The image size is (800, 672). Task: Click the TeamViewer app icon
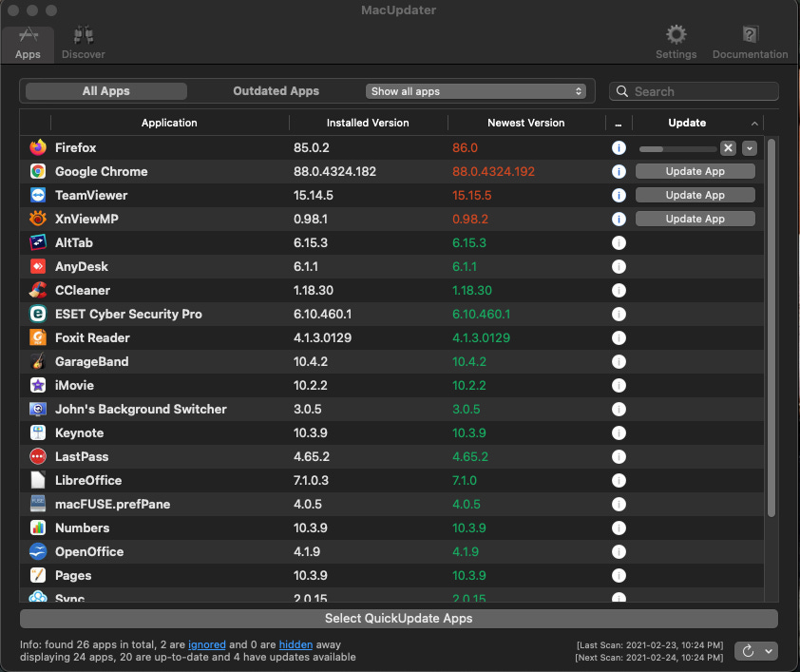pos(38,195)
